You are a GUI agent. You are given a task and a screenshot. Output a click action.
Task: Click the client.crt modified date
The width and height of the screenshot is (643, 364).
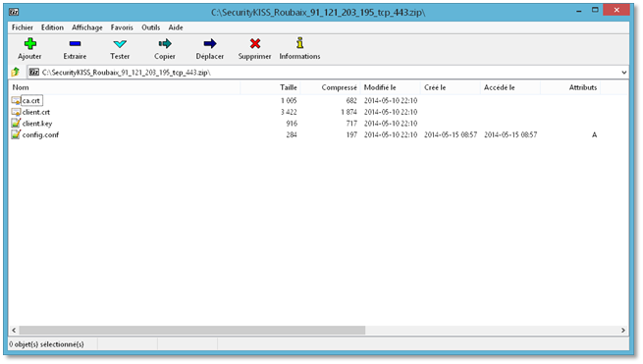[391, 112]
